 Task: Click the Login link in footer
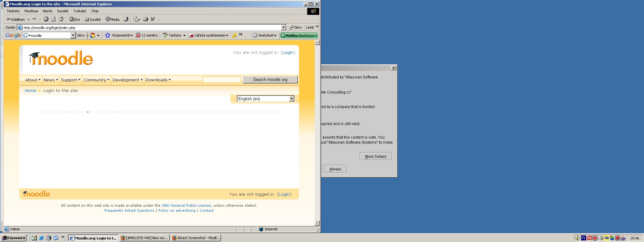284,194
